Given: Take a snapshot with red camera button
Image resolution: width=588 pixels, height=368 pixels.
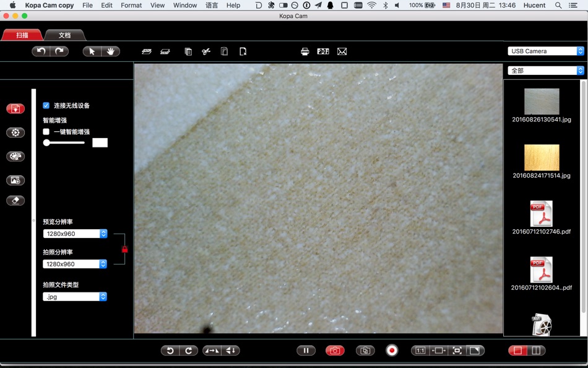Looking at the screenshot, I should (x=335, y=351).
